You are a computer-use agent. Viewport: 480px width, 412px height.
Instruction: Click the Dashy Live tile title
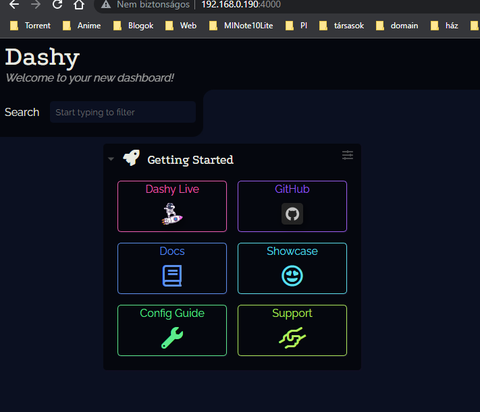click(172, 189)
